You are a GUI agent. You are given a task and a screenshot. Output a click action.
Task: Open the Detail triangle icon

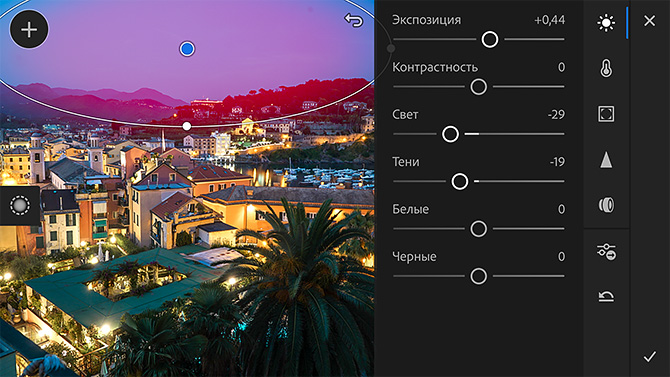(x=606, y=160)
